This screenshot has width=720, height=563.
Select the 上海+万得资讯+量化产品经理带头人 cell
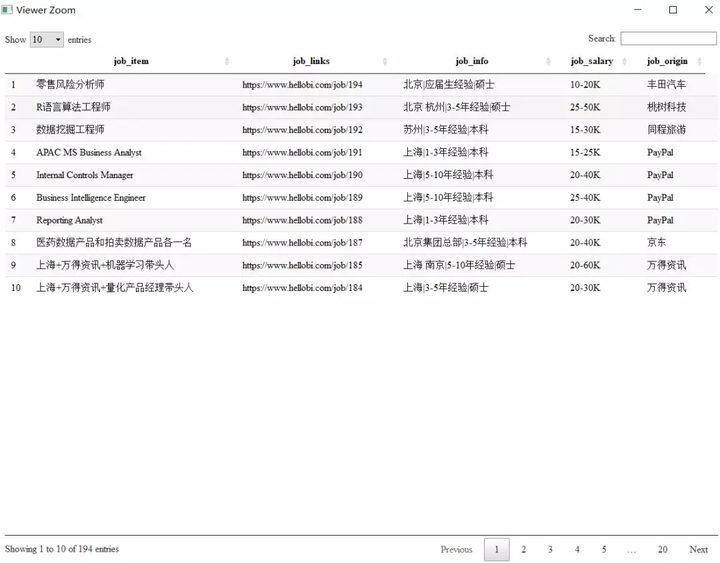click(x=115, y=287)
